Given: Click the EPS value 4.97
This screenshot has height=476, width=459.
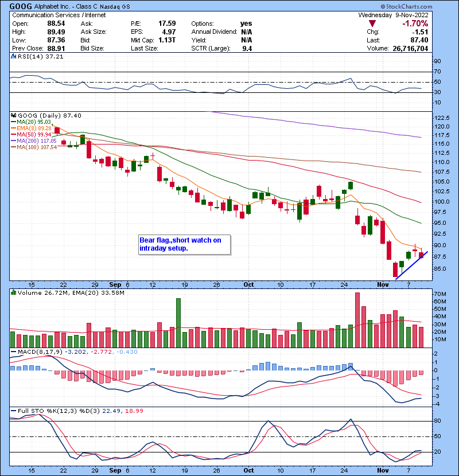Looking at the screenshot, I should tap(169, 32).
